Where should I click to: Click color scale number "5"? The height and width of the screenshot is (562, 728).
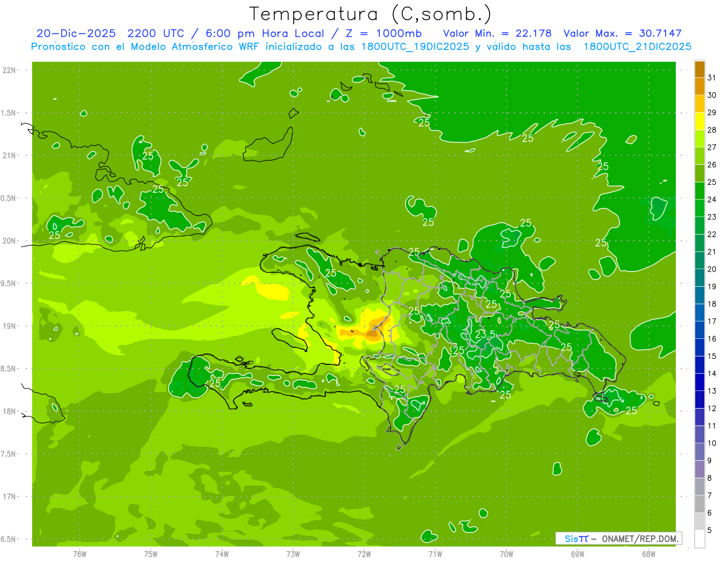point(710,530)
